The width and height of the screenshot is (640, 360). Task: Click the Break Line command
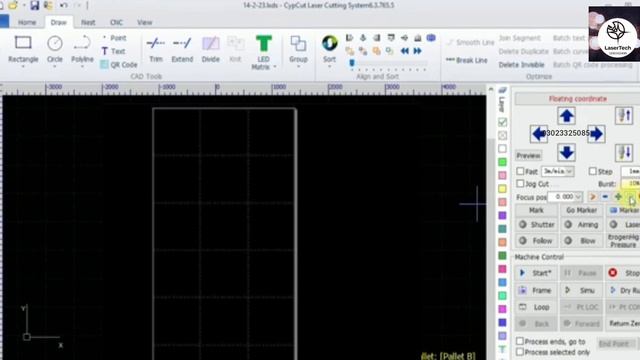(x=467, y=60)
